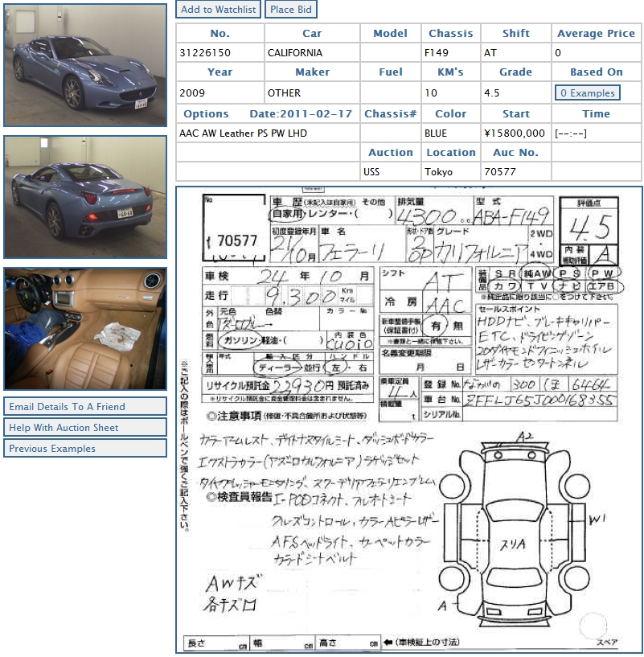The image size is (644, 657).
Task: Select the year value 2009
Action: (x=192, y=93)
